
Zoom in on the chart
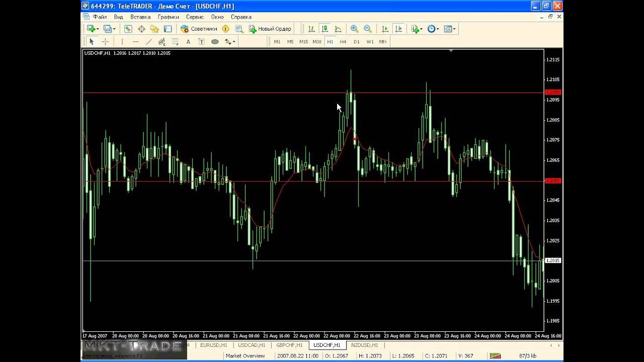tap(354, 29)
